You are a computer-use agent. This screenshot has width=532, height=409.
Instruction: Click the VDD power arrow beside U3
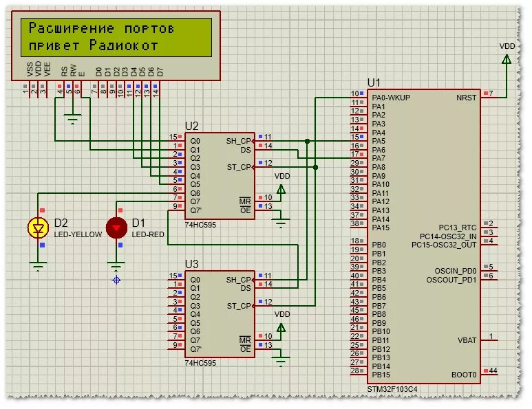281,328
